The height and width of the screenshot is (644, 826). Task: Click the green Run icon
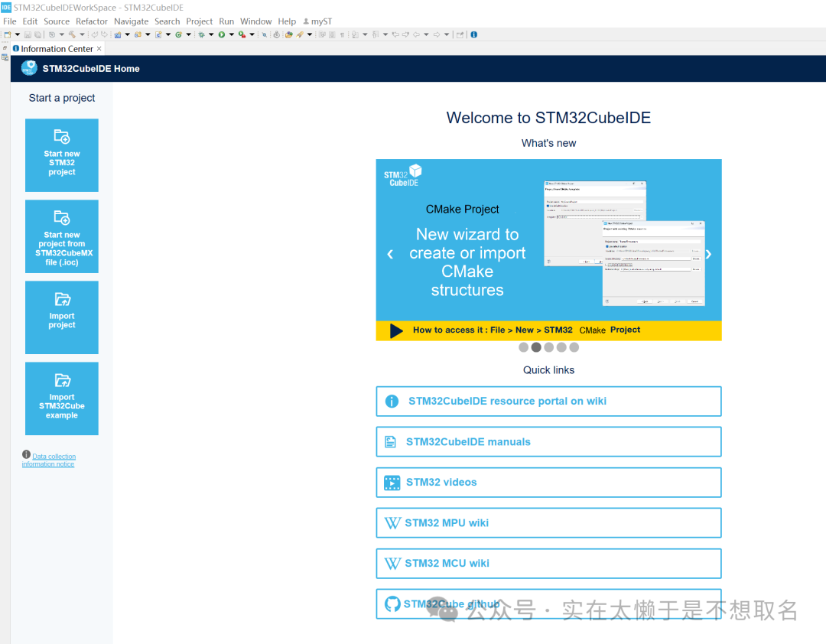tap(221, 34)
